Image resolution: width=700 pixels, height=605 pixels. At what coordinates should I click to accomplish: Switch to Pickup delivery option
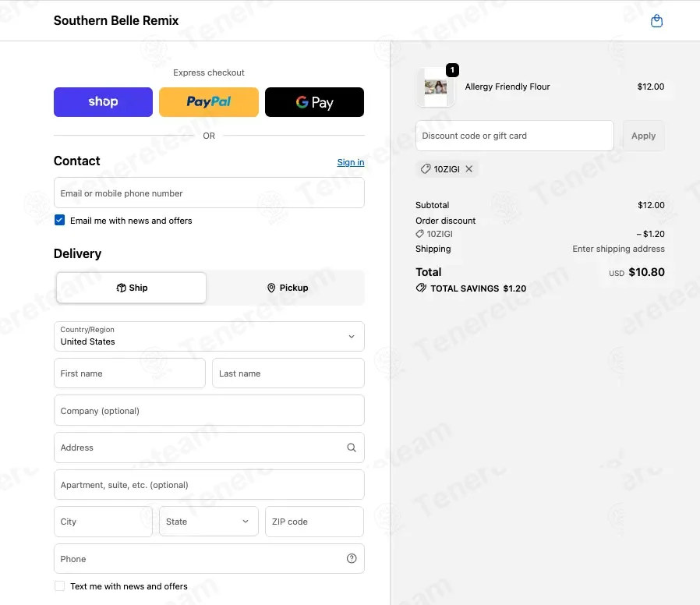[287, 288]
